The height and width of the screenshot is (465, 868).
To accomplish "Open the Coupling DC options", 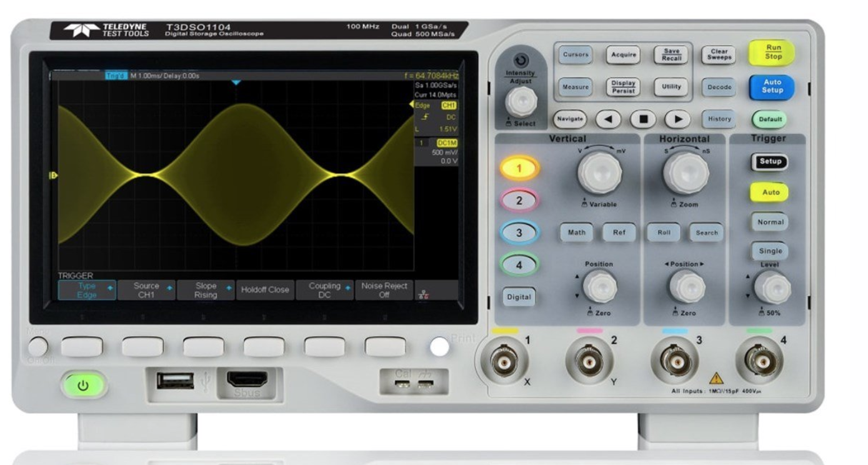I will click(324, 290).
